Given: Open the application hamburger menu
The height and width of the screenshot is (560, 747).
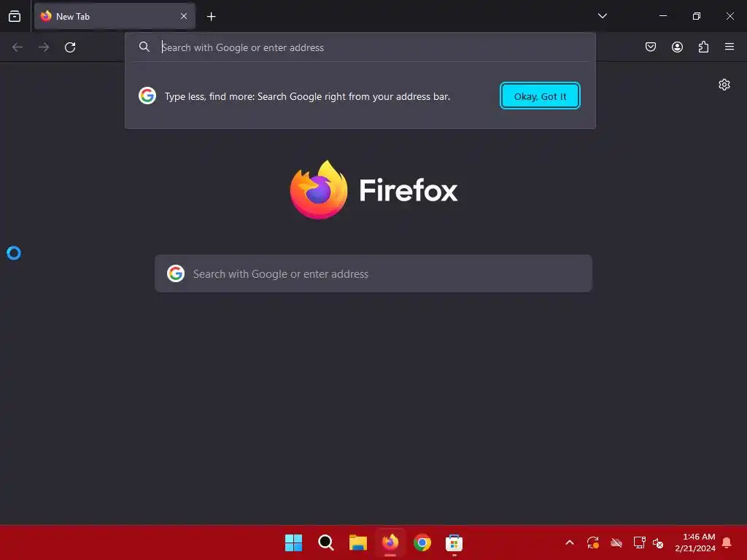Looking at the screenshot, I should pos(729,47).
